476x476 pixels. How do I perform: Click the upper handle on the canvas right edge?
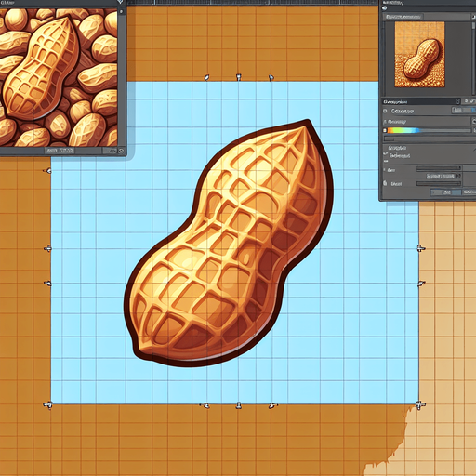point(420,248)
